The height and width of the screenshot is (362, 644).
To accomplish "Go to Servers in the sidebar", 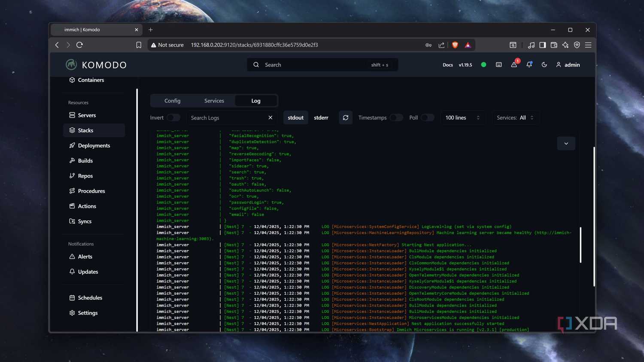I will coord(82,115).
